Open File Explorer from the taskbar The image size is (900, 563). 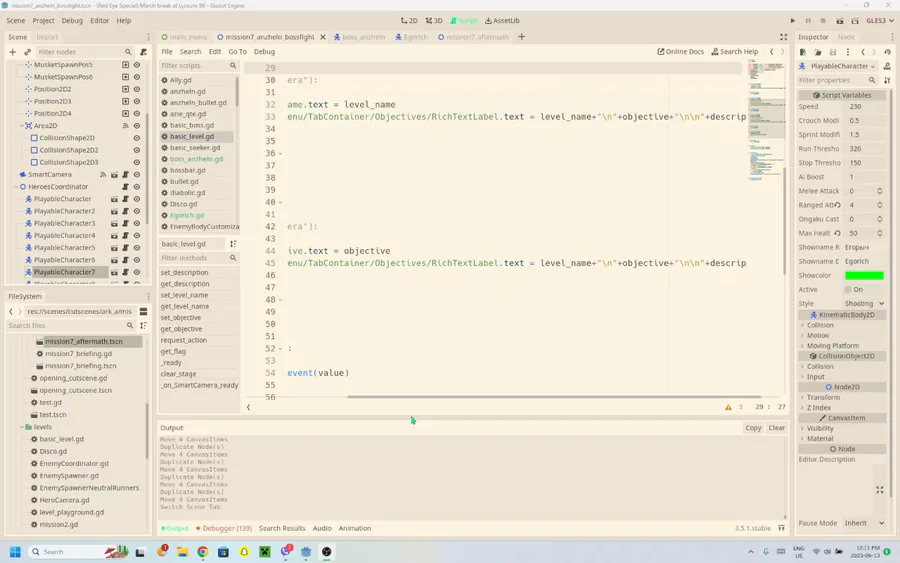pos(183,552)
